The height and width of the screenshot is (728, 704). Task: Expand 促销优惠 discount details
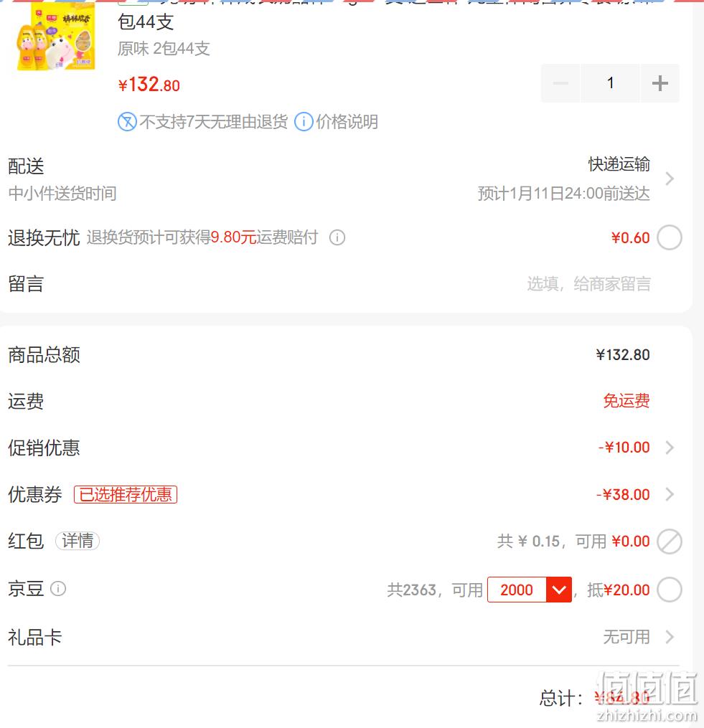tap(670, 448)
